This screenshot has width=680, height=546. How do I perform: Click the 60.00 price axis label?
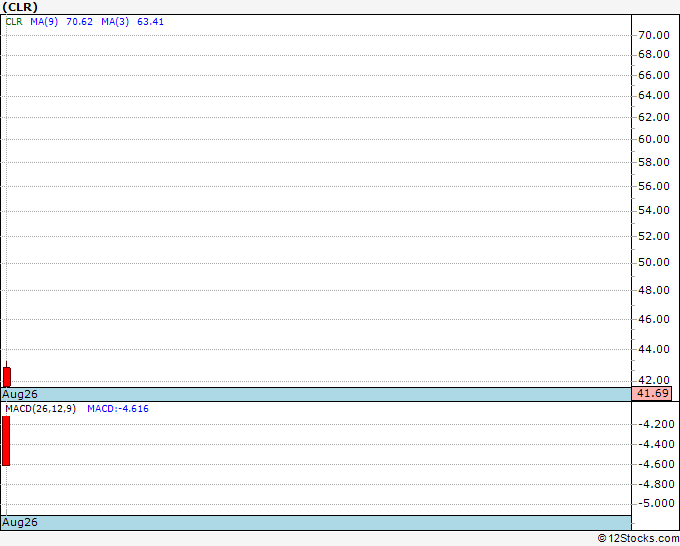pos(654,139)
